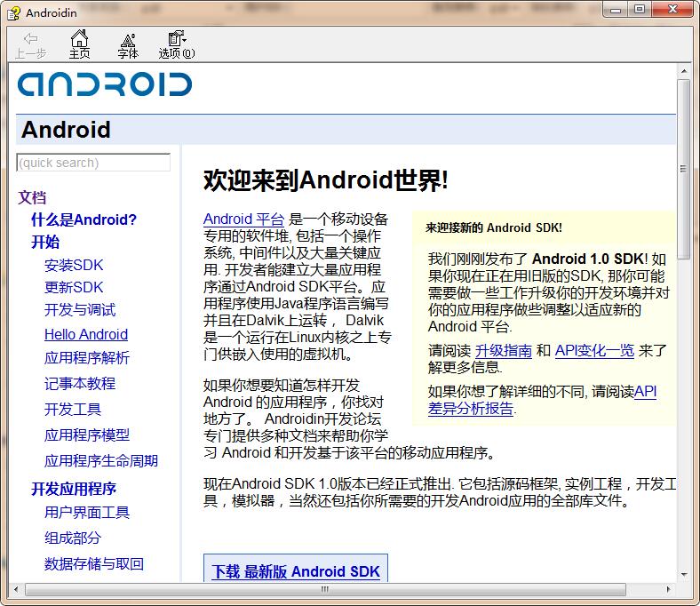Click the vertical scrollbar up arrow
This screenshot has height=606, width=700.
(x=683, y=71)
